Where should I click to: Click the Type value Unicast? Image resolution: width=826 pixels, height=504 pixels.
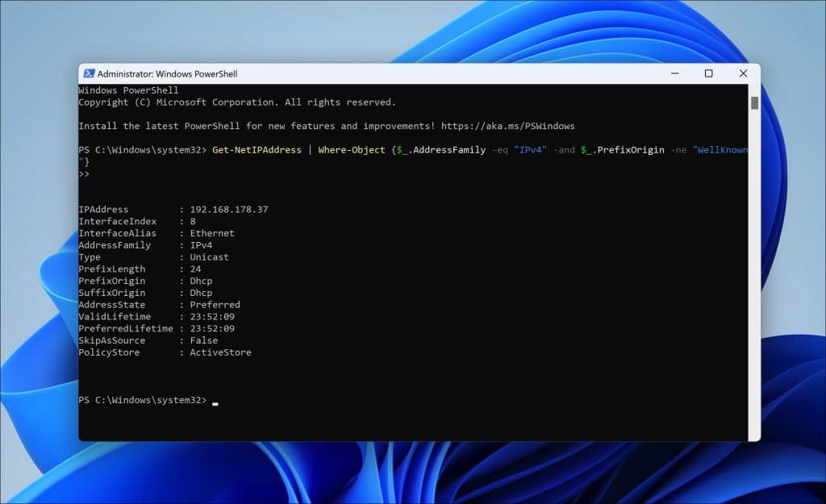pos(209,257)
